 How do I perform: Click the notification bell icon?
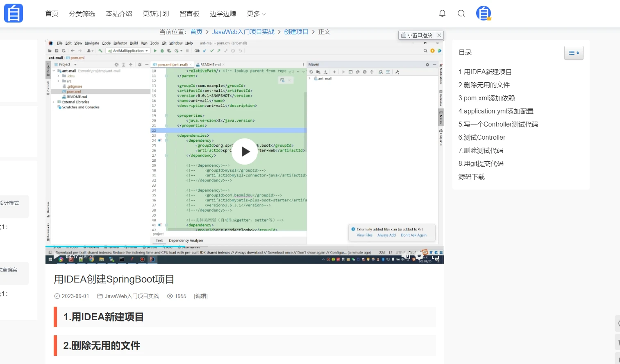442,14
